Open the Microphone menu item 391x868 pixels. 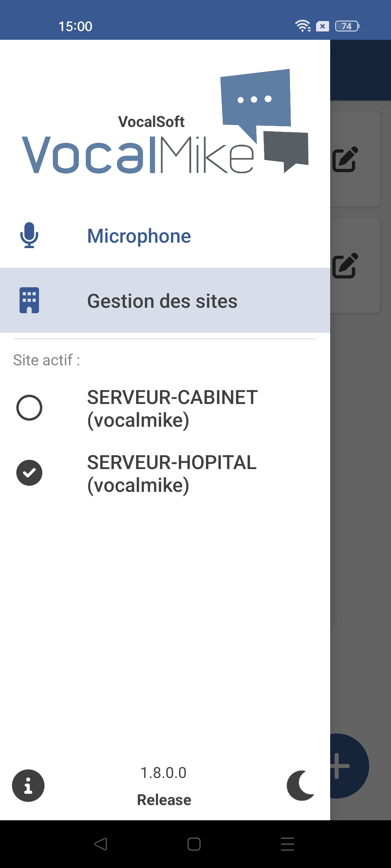(139, 236)
